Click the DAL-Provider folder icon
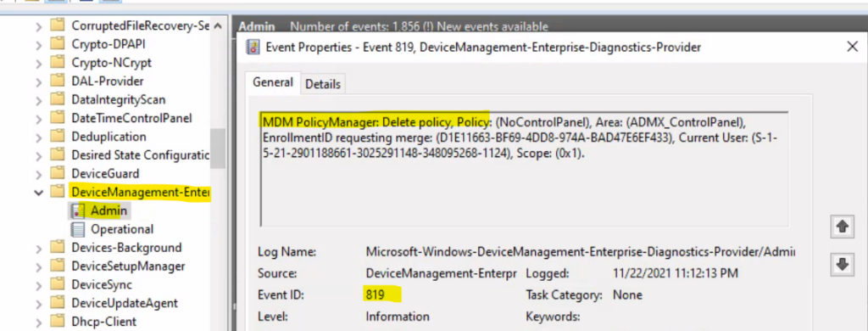 coord(57,81)
